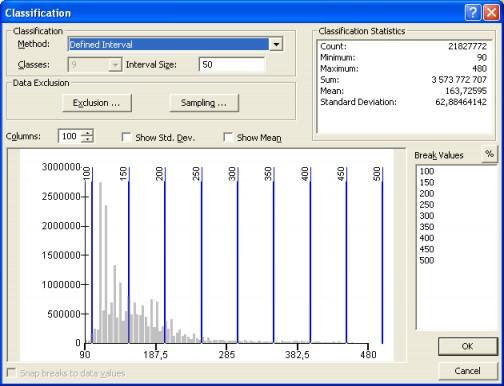504x386 pixels.
Task: Select break value 450 in list
Action: (427, 249)
